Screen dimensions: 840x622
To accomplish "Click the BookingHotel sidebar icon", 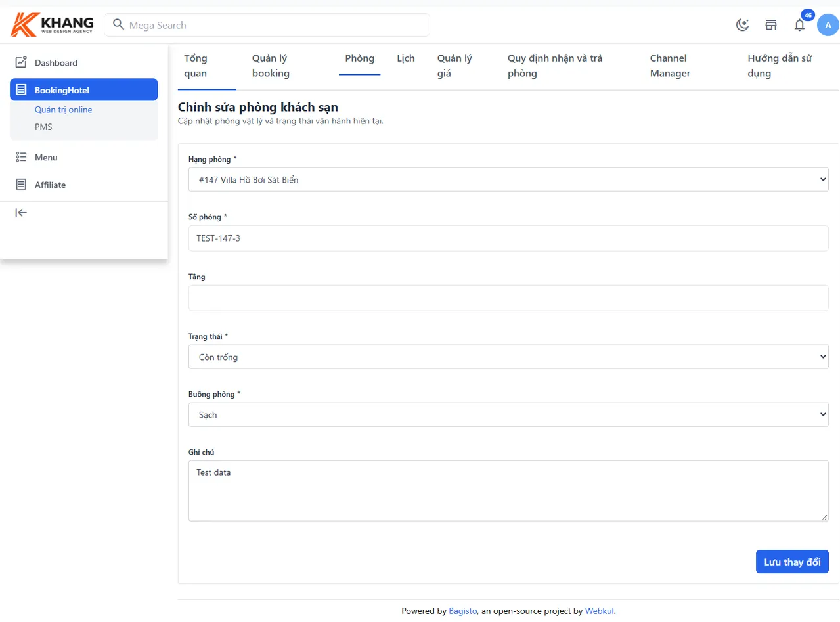I will (21, 90).
